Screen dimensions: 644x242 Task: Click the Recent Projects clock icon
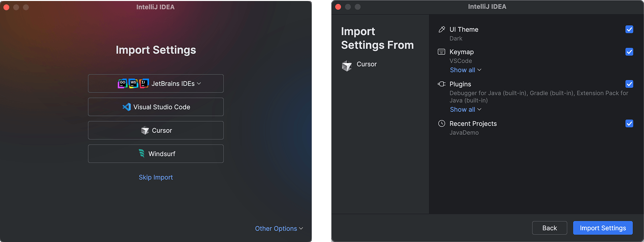442,123
